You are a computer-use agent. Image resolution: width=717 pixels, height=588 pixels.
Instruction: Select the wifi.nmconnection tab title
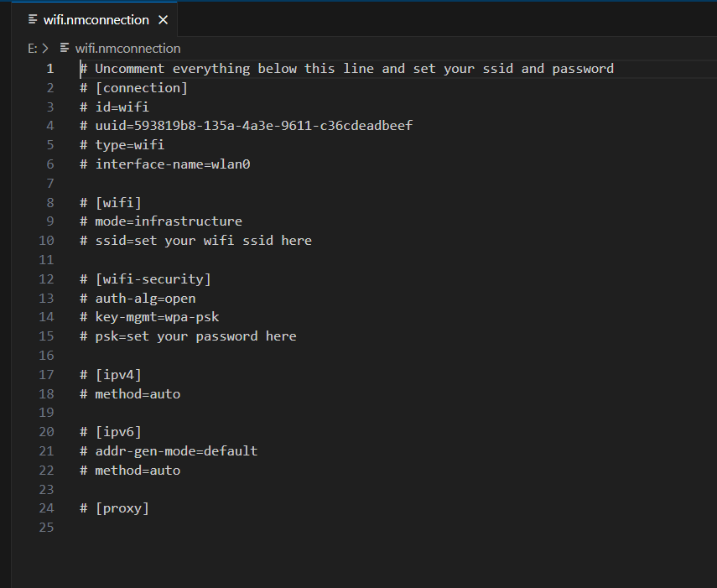(x=96, y=19)
